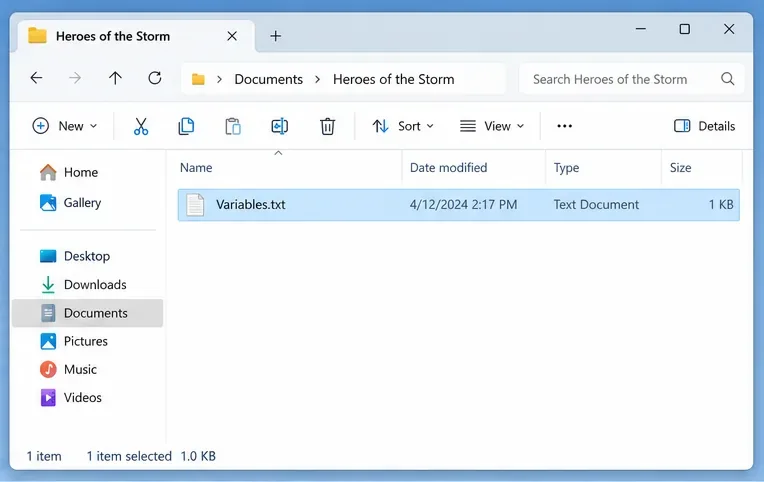This screenshot has width=764, height=482.
Task: Click the Rename icon
Action: point(280,126)
